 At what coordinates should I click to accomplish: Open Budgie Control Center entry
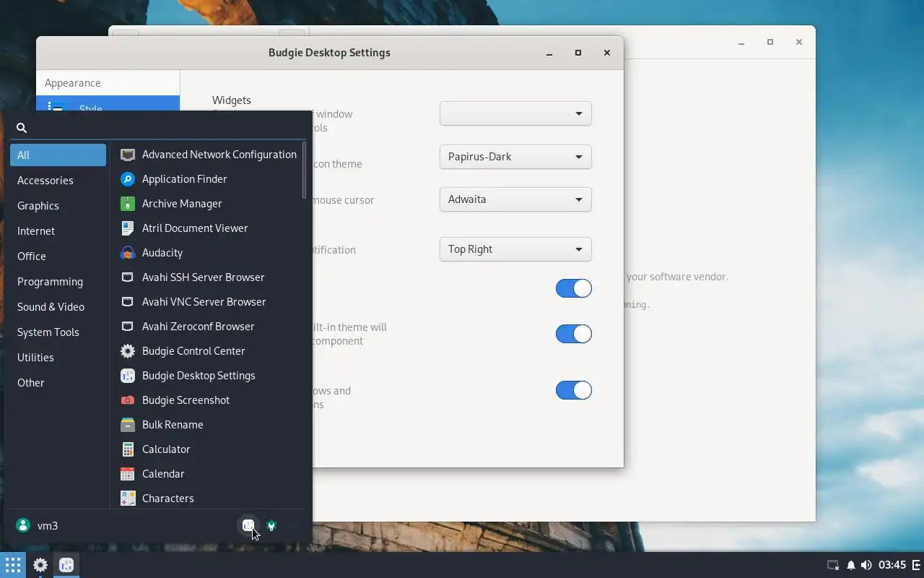[209, 351]
